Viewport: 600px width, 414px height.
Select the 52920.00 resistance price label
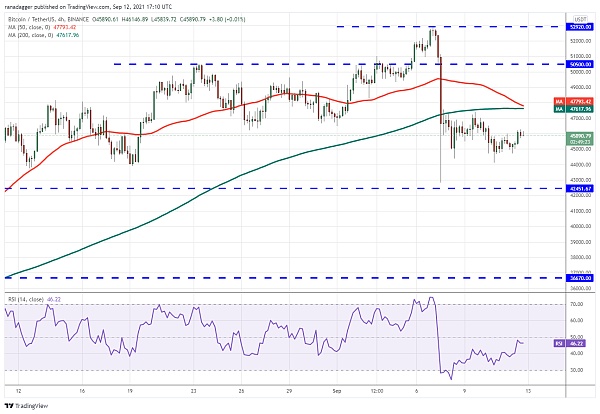pos(580,27)
